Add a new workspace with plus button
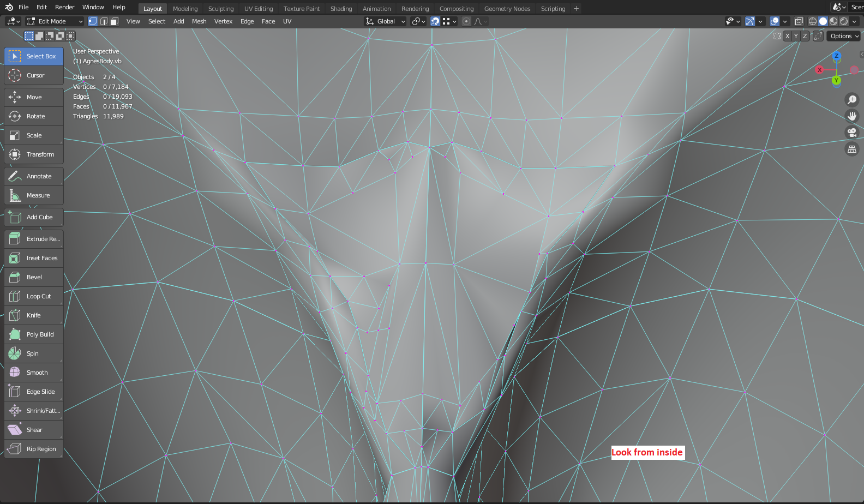864x504 pixels. coord(576,9)
